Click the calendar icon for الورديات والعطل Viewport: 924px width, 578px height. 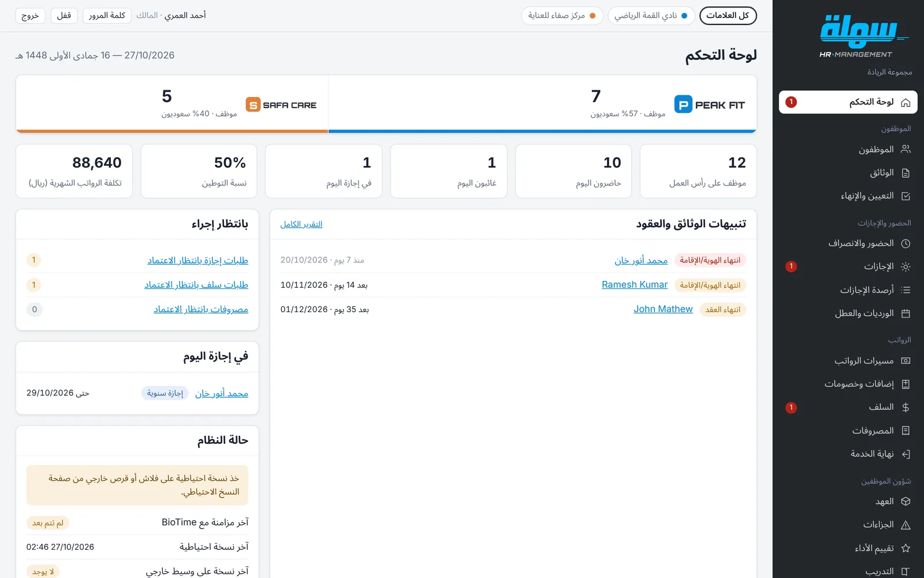point(906,313)
